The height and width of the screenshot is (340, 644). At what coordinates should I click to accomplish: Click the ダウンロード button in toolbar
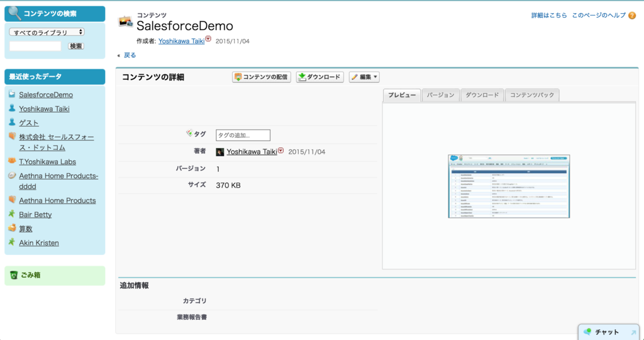[319, 77]
